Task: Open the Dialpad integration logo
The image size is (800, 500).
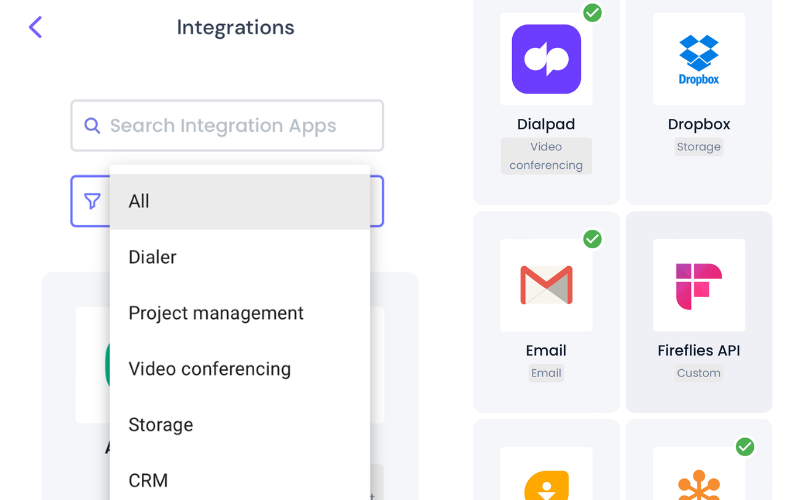Action: (546, 59)
